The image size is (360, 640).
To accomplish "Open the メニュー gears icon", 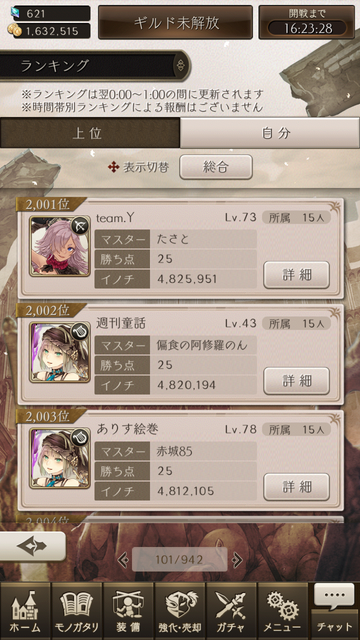I will (x=283, y=611).
